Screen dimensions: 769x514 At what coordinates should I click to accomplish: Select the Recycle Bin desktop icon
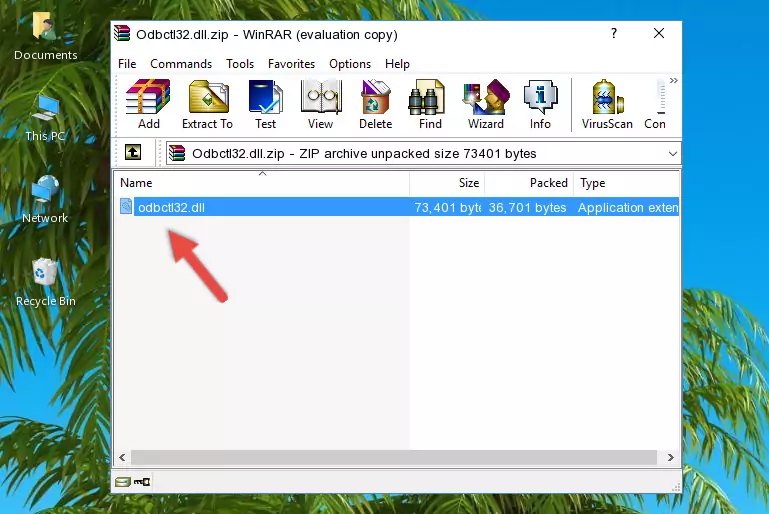[x=45, y=283]
